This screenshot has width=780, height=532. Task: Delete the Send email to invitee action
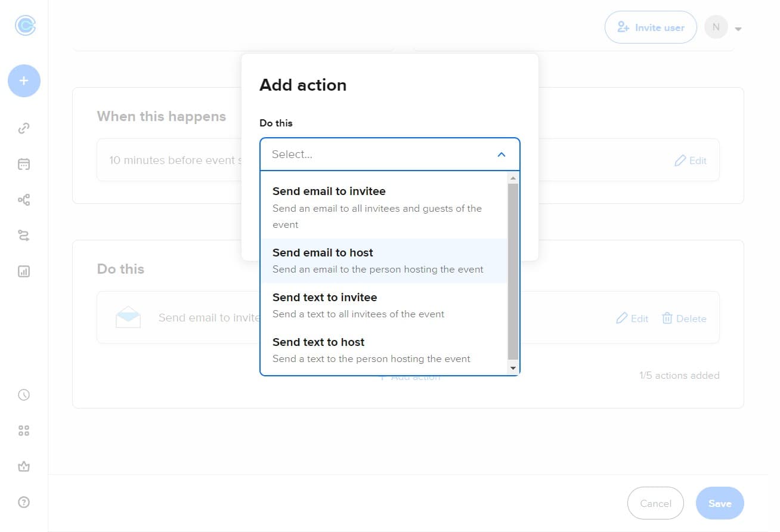684,318
